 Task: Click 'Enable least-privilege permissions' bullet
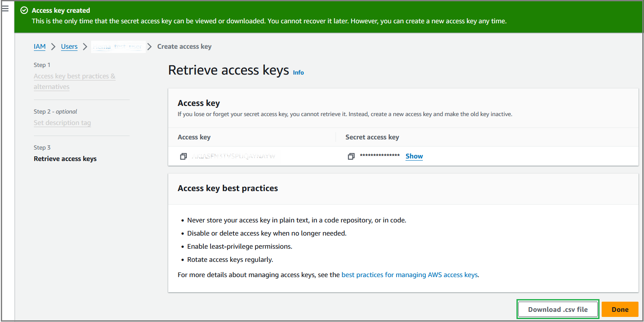point(240,246)
